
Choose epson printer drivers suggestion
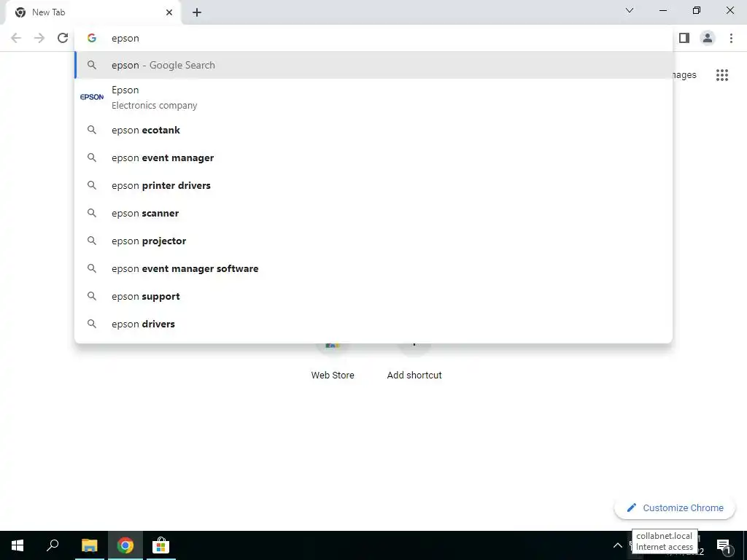pos(373,185)
